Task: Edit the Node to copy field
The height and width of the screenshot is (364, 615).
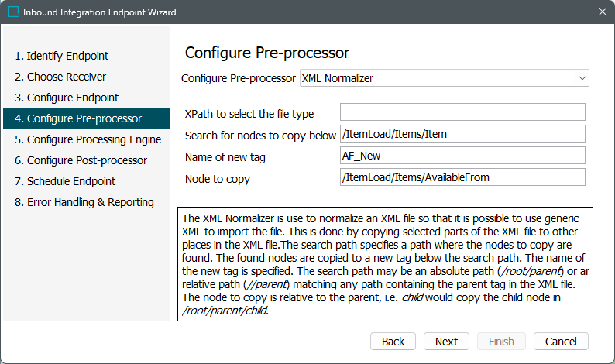Action: point(462,177)
